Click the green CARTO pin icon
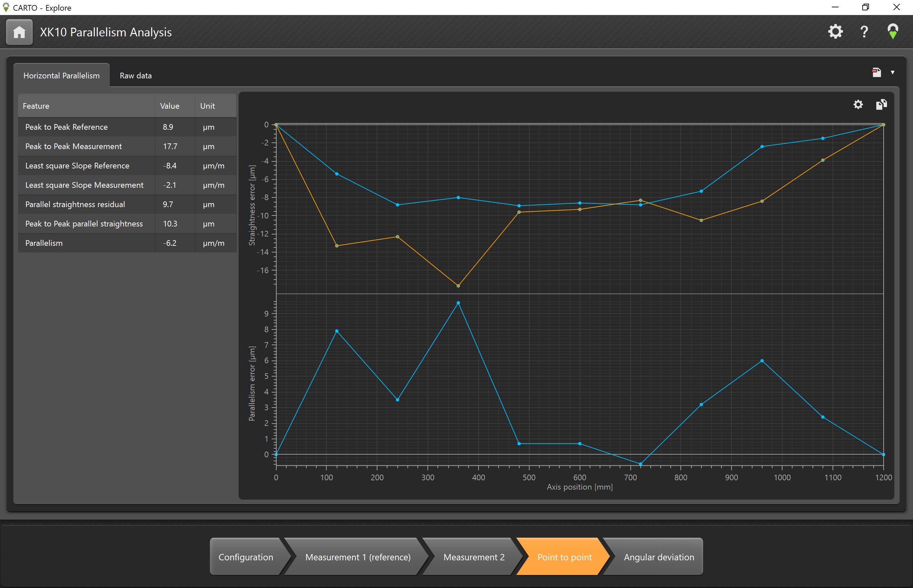This screenshot has width=913, height=588. (892, 32)
